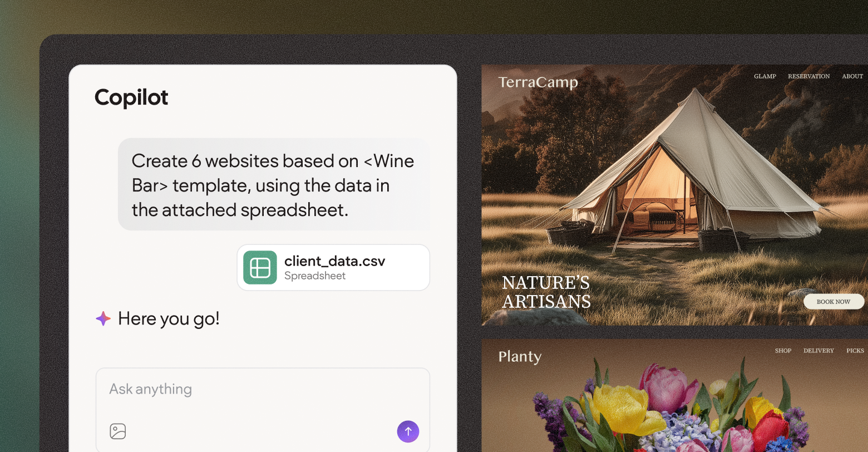Click the Planty site logo
The width and height of the screenshot is (868, 452).
[520, 357]
